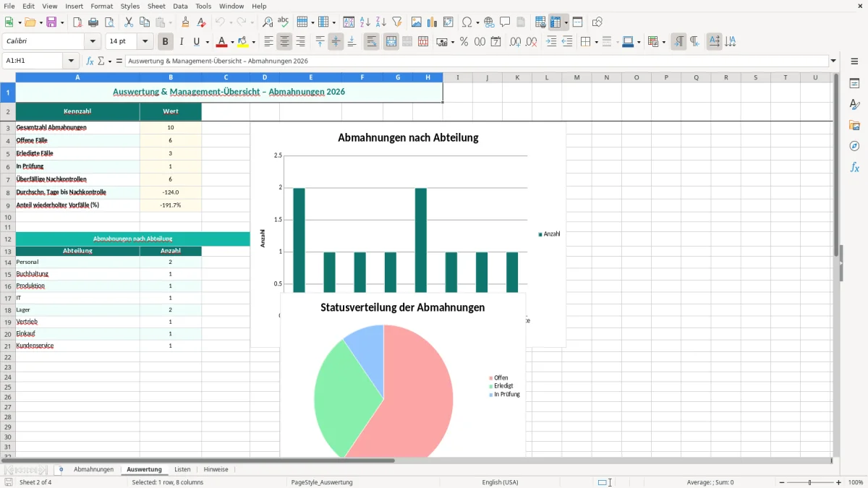Toggle Merge and Center Cells
Image resolution: width=868 pixels, height=488 pixels.
(391, 42)
